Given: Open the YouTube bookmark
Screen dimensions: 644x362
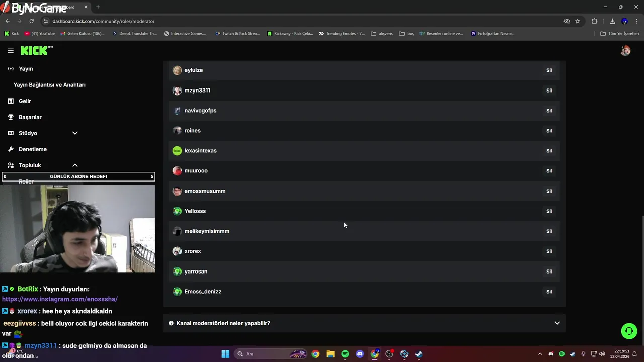Looking at the screenshot, I should [39, 34].
